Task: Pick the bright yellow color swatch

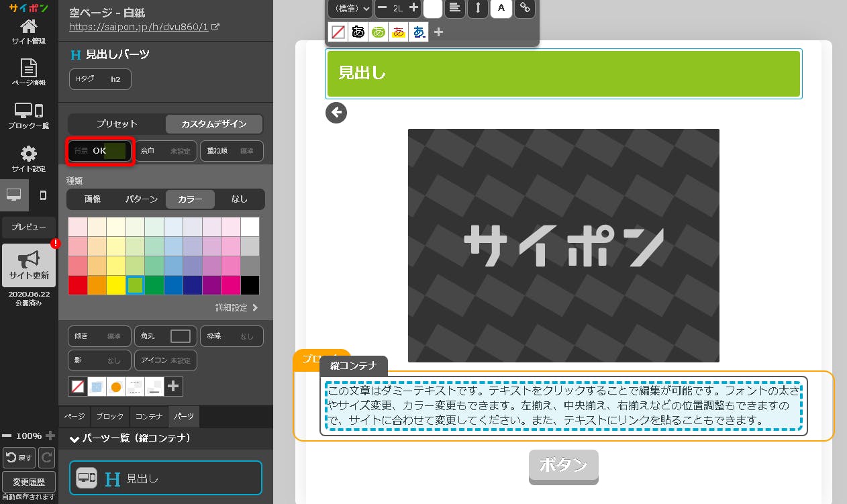Action: click(x=115, y=285)
